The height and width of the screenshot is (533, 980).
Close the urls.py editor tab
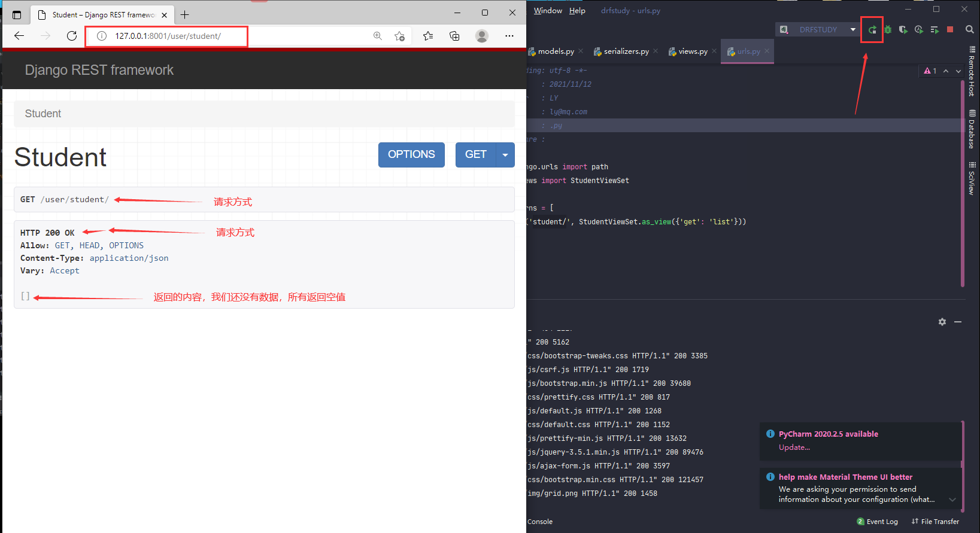(767, 51)
